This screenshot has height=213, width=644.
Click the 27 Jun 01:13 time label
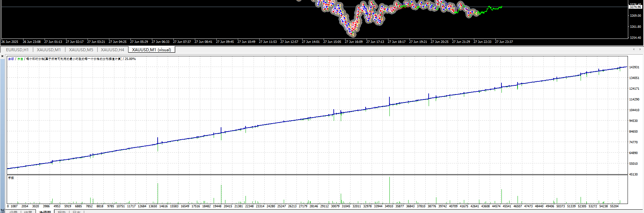[53, 42]
